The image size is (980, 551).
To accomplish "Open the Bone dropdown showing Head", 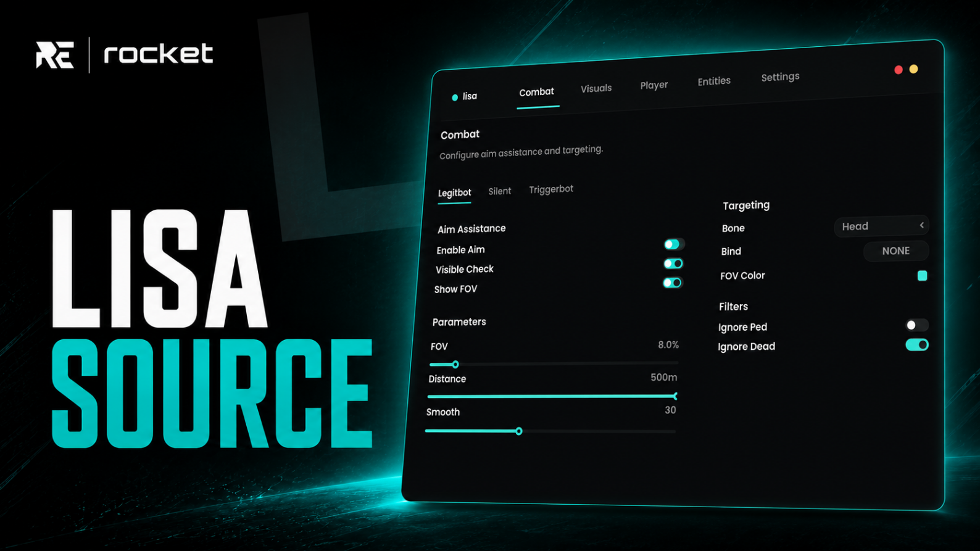I will 881,226.
